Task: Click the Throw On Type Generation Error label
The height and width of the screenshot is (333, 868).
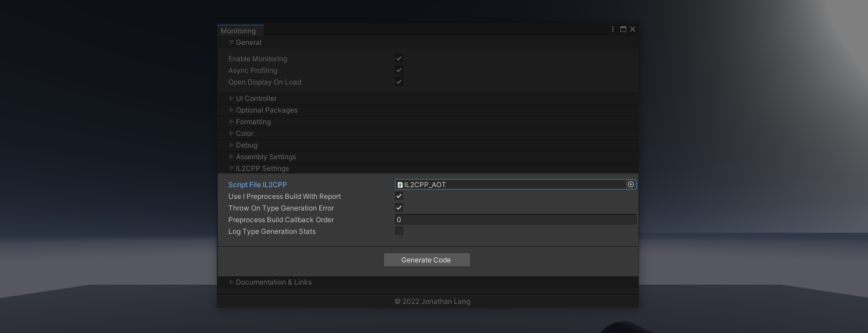Action: point(281,208)
